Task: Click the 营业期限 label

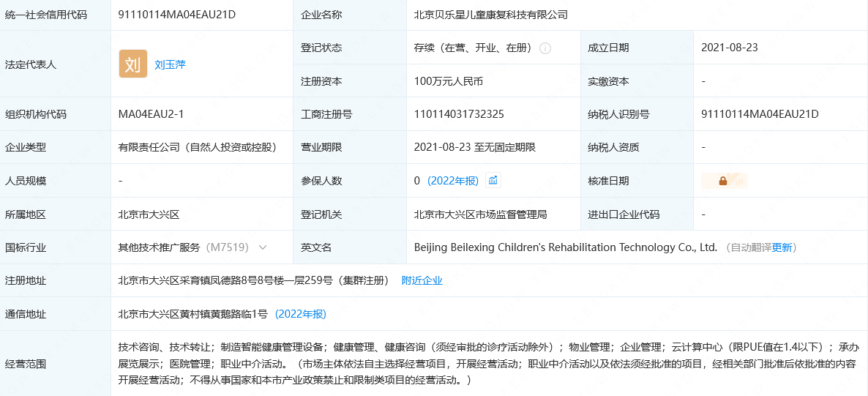Action: click(321, 147)
